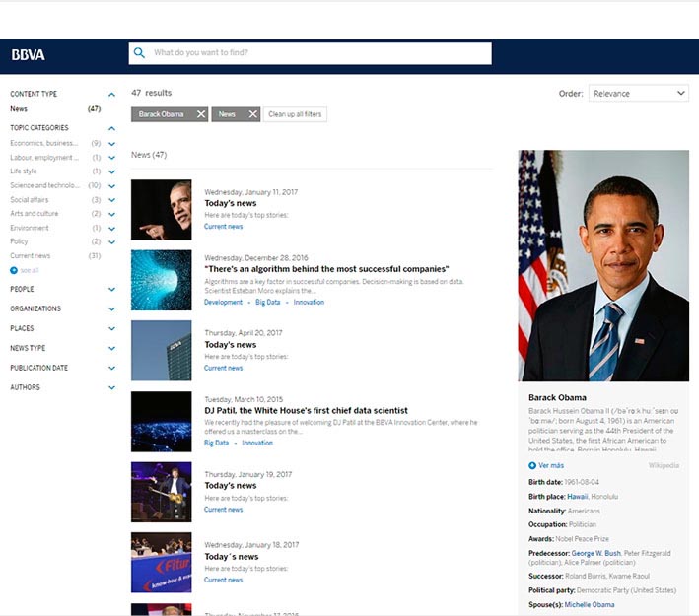Open the BBVA building thumbnail

pos(162,351)
